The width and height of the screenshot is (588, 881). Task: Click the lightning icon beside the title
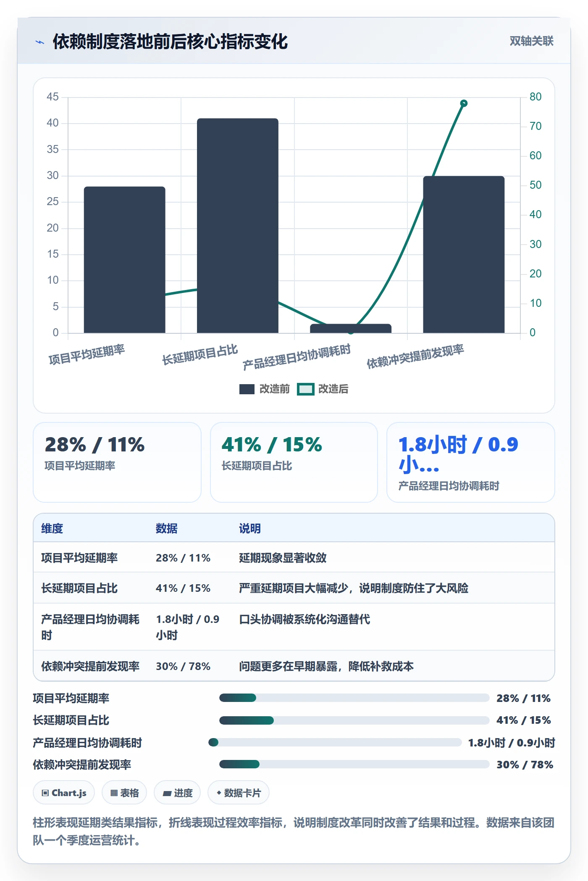[x=40, y=42]
